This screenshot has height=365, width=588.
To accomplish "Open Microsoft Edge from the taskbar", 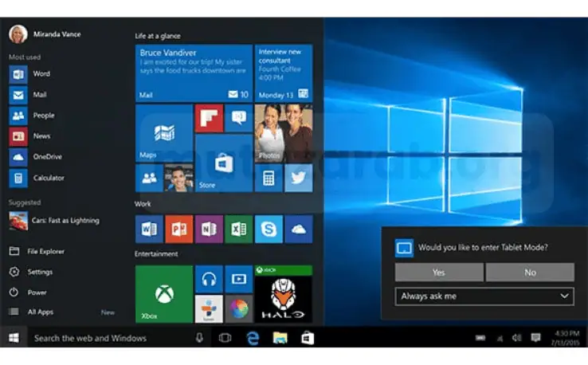I will pyautogui.click(x=253, y=338).
